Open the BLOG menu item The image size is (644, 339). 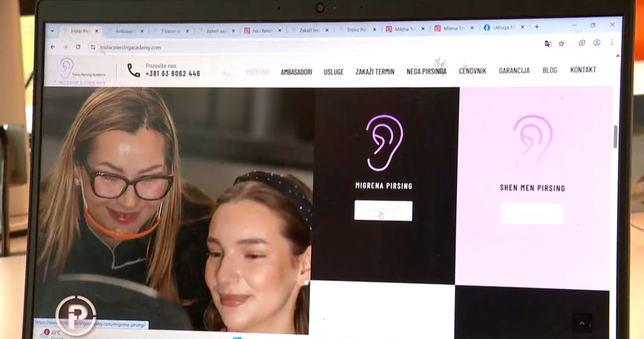click(550, 70)
